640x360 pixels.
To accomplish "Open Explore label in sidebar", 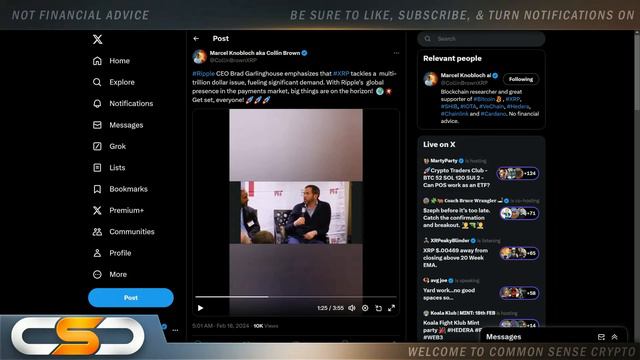I will pos(122,82).
